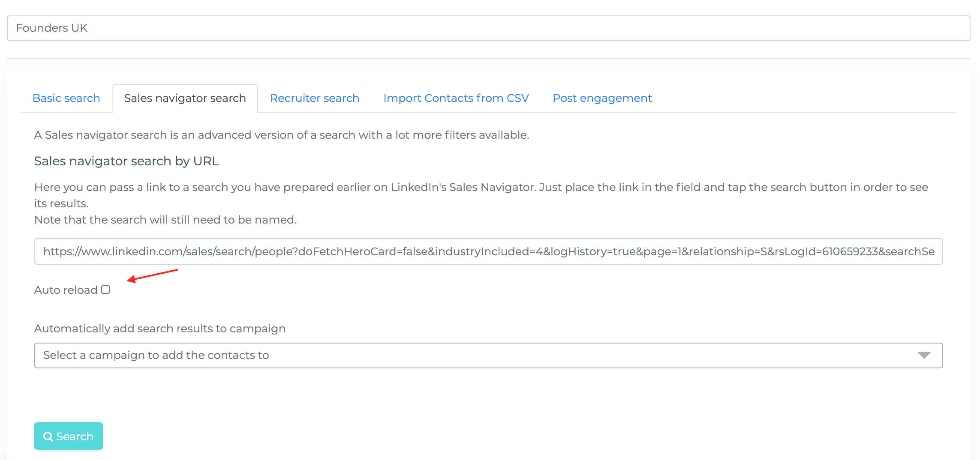This screenshot has height=460, width=980.
Task: Click into the Sales Navigator URL field
Action: pyautogui.click(x=488, y=251)
